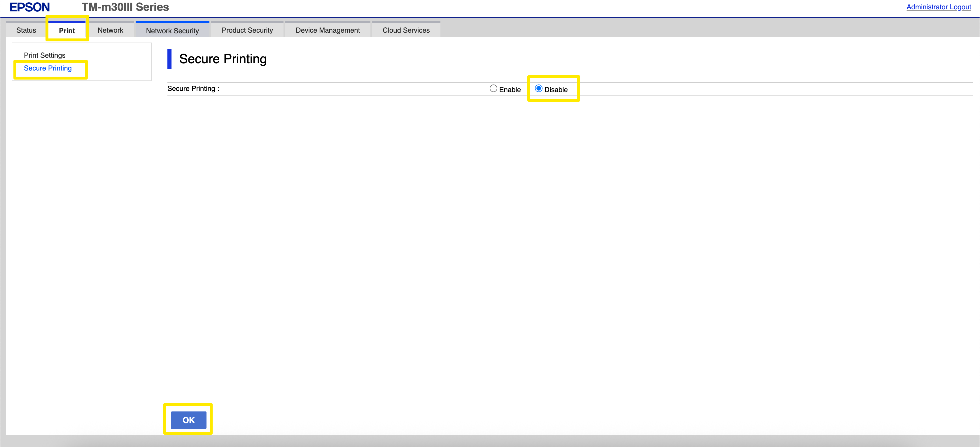Click the EPSON logo
This screenshot has height=447, width=980.
tap(29, 7)
